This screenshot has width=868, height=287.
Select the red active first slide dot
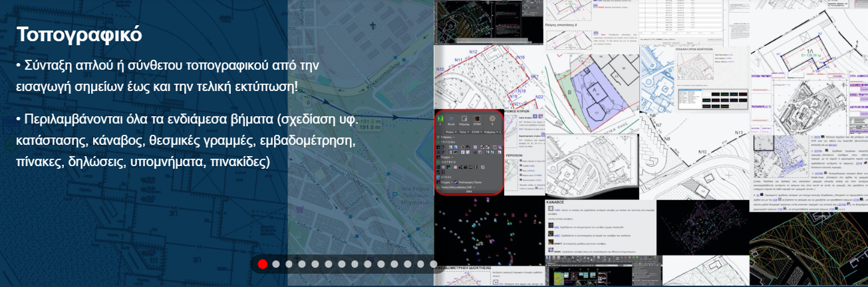pyautogui.click(x=263, y=264)
